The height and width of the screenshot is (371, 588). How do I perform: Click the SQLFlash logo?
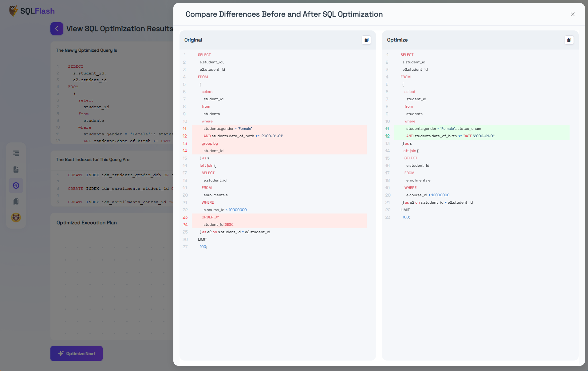tap(32, 11)
